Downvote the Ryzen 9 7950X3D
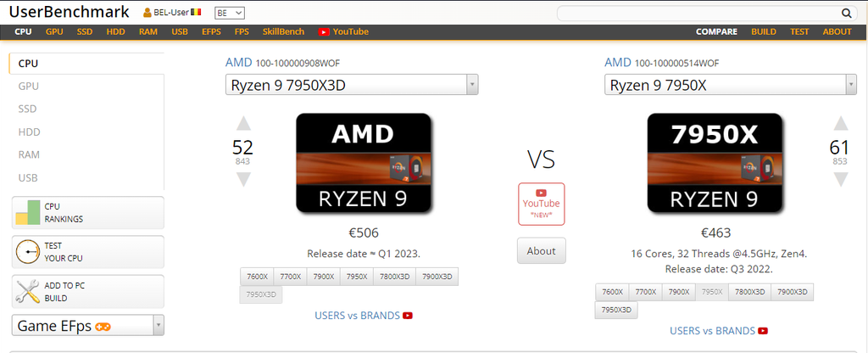 click(243, 180)
